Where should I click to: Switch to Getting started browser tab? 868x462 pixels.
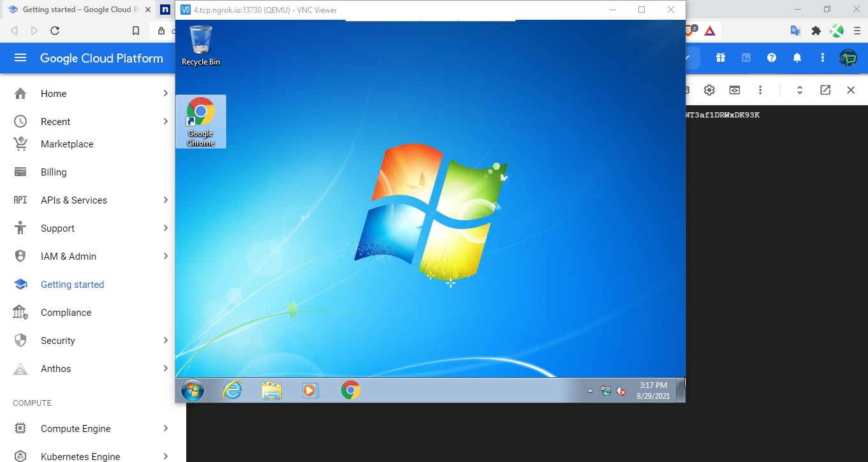(x=80, y=10)
